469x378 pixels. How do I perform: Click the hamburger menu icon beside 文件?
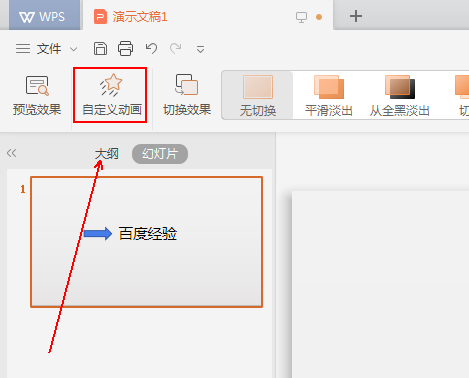point(23,49)
